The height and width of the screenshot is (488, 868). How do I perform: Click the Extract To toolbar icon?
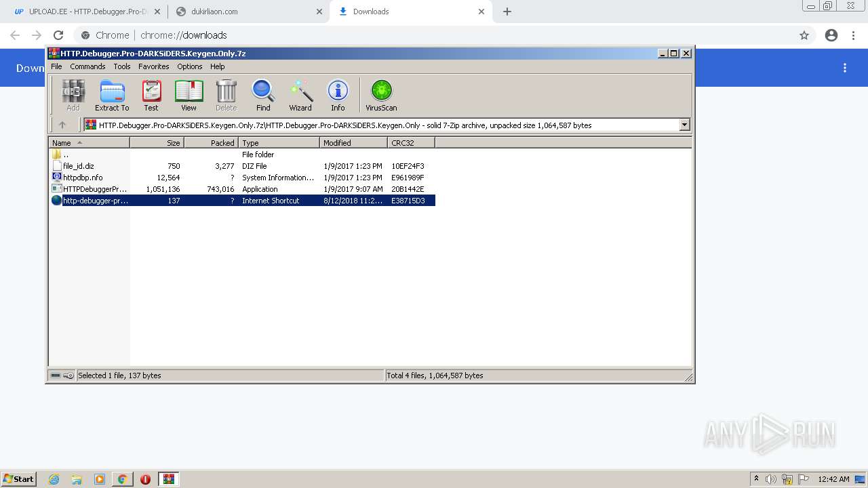[112, 95]
